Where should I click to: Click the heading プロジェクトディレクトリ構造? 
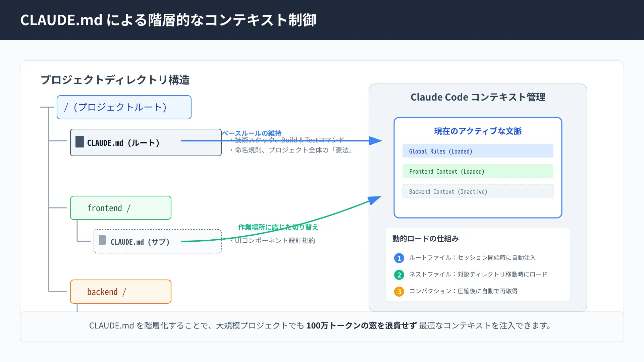[115, 80]
